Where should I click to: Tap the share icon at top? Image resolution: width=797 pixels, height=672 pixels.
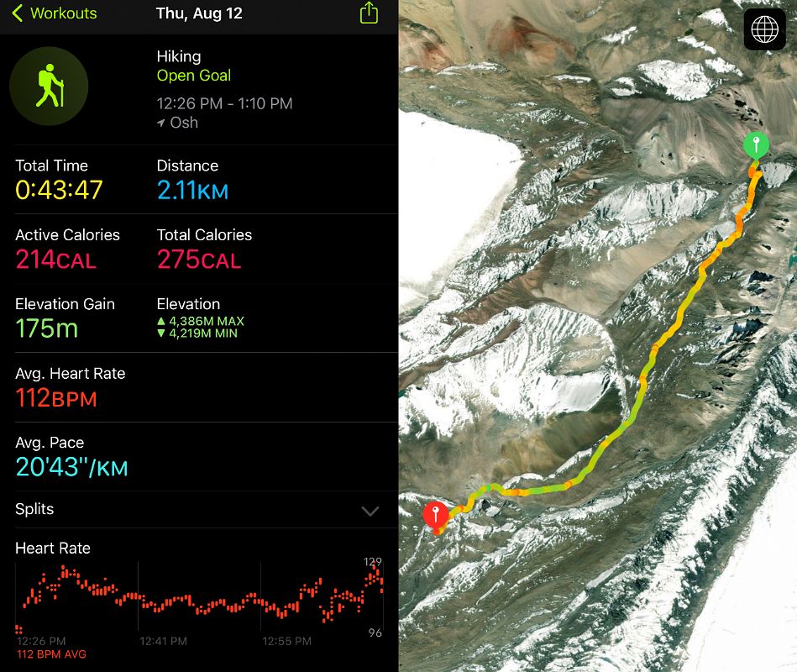[369, 13]
